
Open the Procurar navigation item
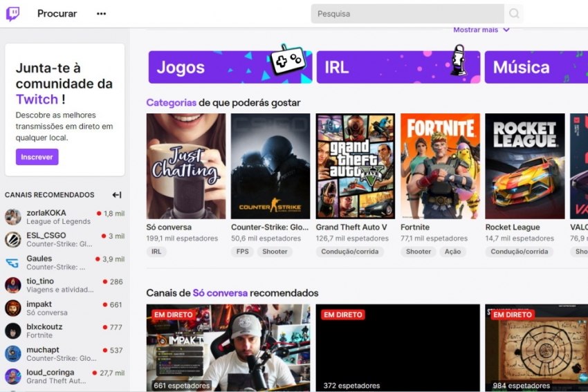(x=57, y=14)
